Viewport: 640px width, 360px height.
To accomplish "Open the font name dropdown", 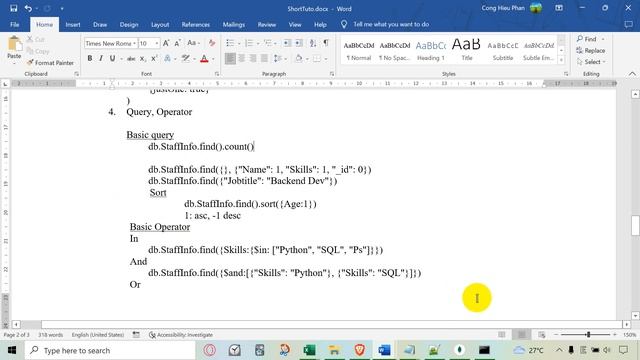I will click(x=134, y=43).
